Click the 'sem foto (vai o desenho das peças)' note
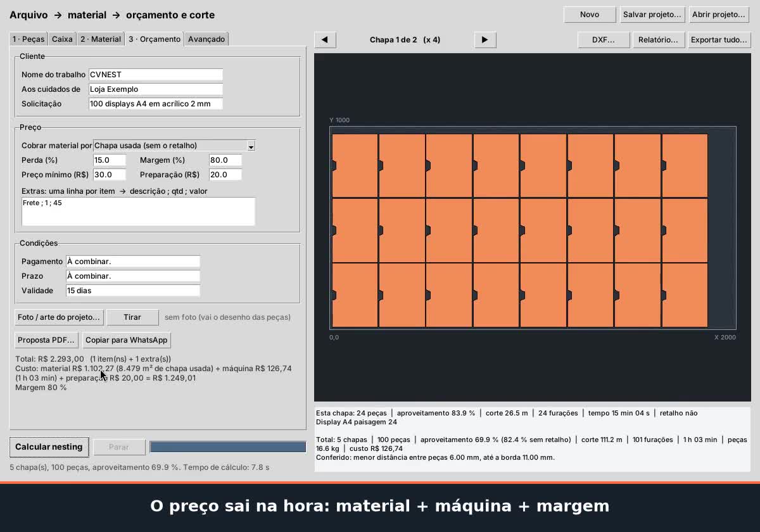The height and width of the screenshot is (532, 760). 227,317
